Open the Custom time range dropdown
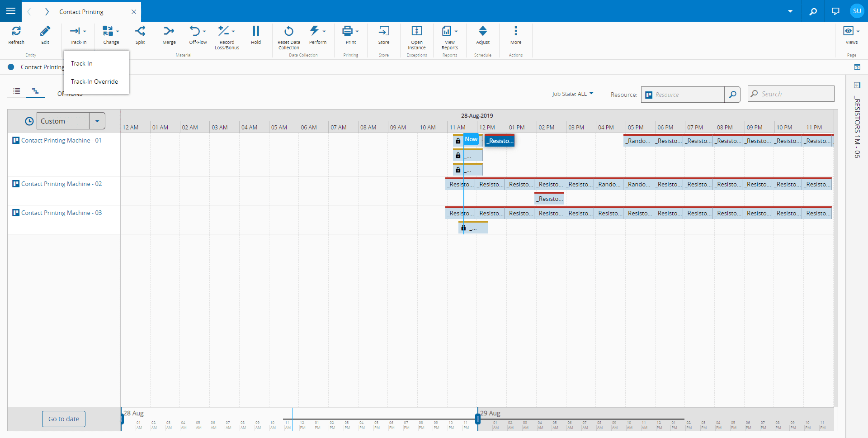Image resolution: width=868 pixels, height=438 pixels. click(97, 121)
